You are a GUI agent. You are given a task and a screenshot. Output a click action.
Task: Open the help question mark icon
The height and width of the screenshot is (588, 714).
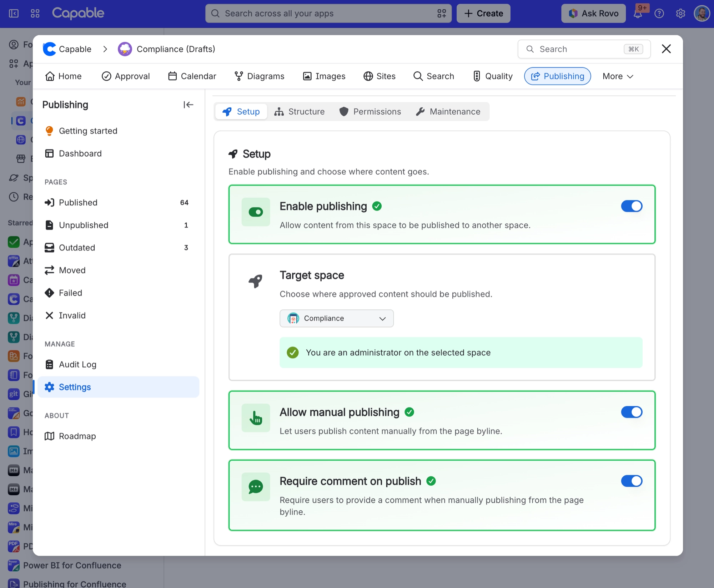(659, 14)
